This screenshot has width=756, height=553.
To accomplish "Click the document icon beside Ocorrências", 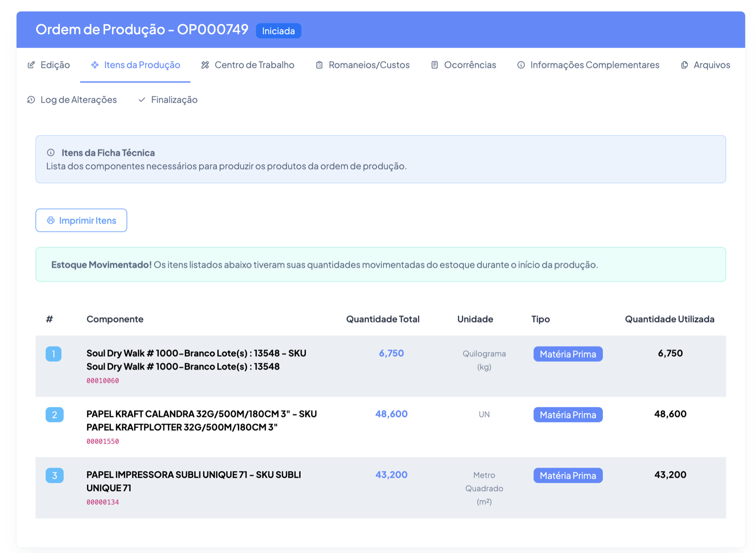I will (435, 65).
